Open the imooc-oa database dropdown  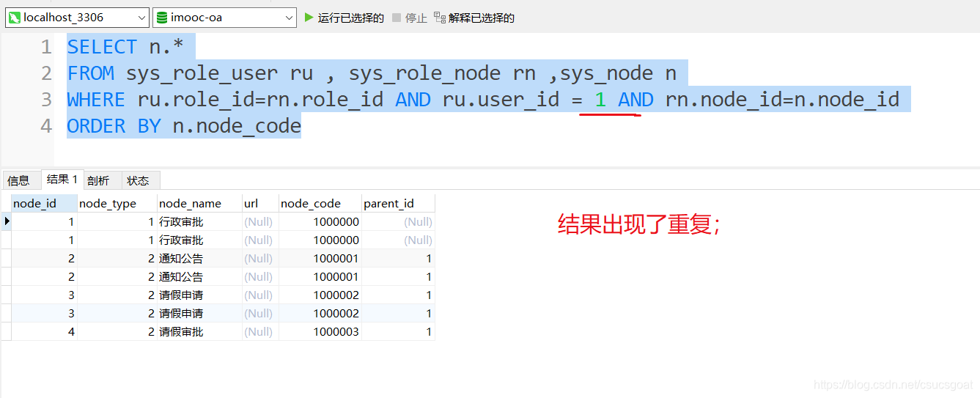[224, 18]
